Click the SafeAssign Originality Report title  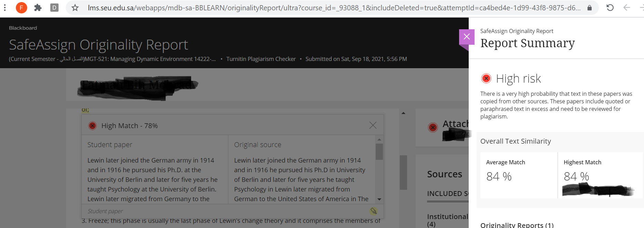(x=98, y=45)
